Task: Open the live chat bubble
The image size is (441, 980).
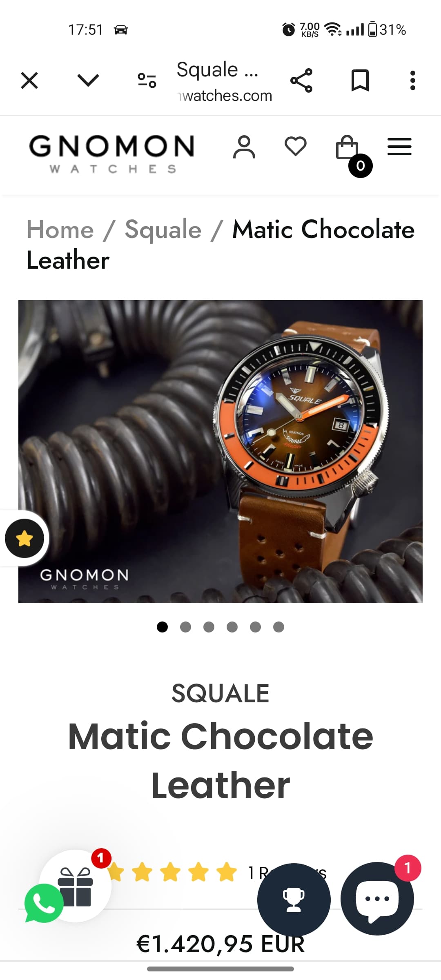Action: pos(377,898)
